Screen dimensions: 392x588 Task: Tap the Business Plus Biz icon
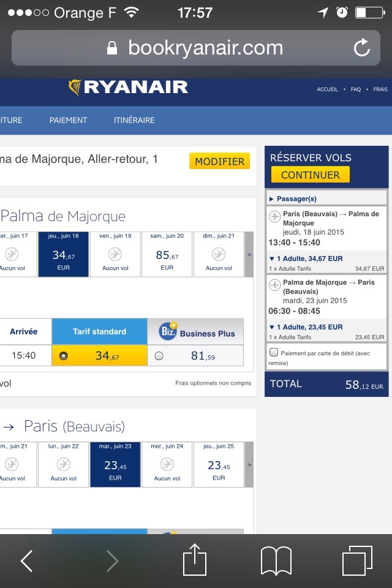point(168,331)
